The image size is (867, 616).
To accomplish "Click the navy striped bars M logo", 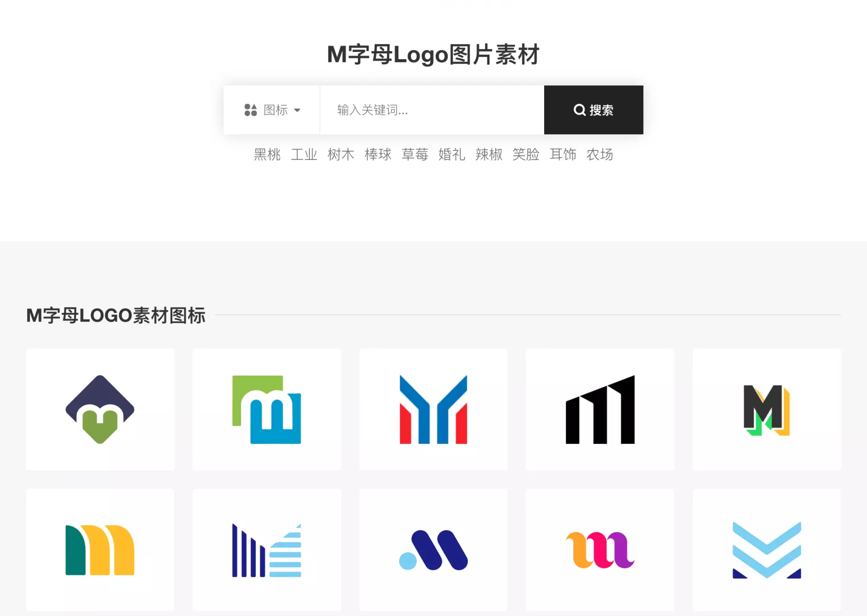I will (x=266, y=550).
